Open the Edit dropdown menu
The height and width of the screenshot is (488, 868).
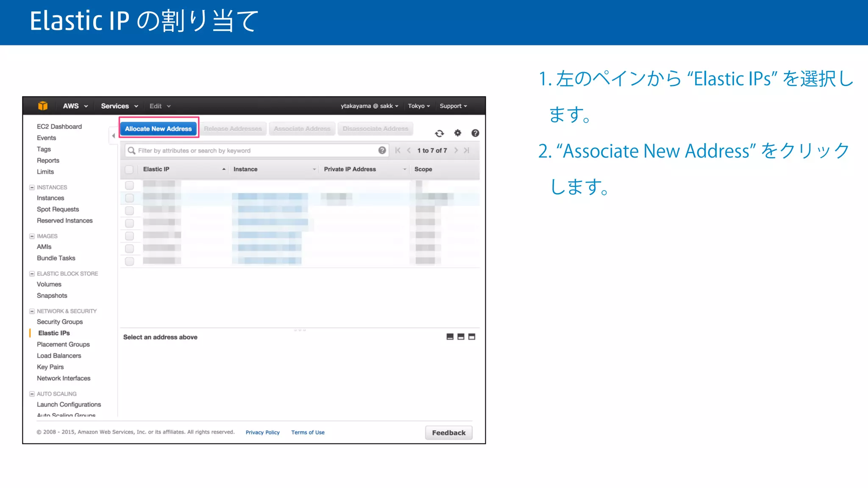[160, 106]
